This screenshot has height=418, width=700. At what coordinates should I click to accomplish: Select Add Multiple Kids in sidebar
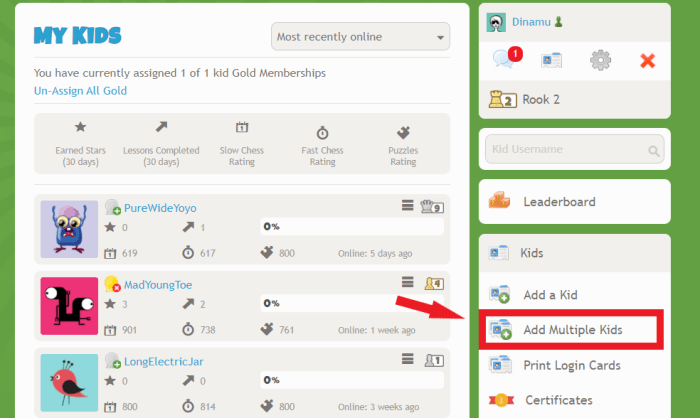pos(571,330)
